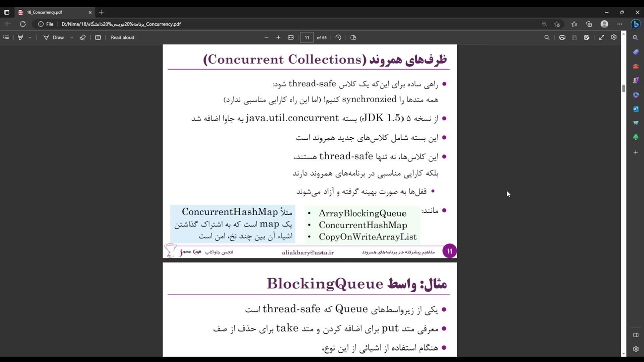Open Outlook from the Edge sidebar
Image resolution: width=644 pixels, height=362 pixels.
click(x=636, y=109)
